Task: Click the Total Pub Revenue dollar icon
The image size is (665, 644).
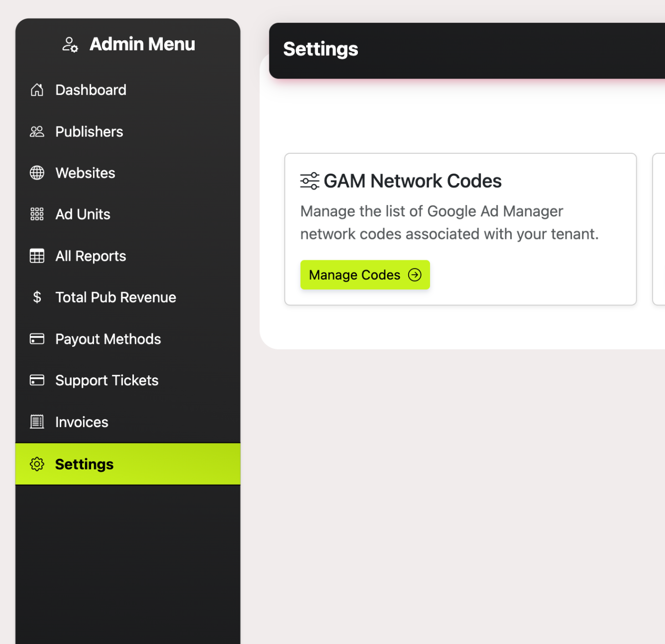Action: (x=37, y=297)
